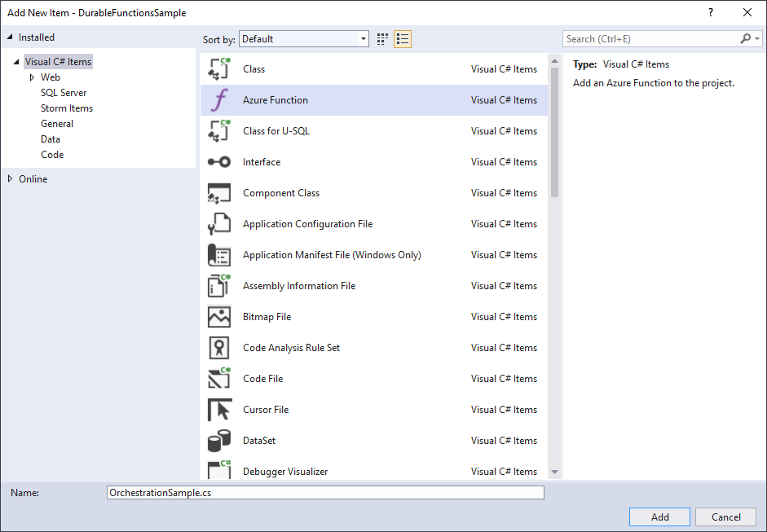Collapse the Visual C# Items node

tap(16, 60)
